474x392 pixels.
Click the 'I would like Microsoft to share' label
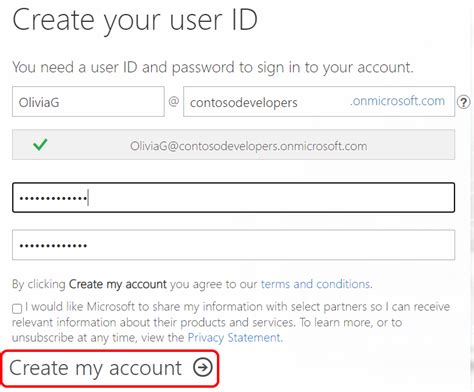click(x=237, y=307)
